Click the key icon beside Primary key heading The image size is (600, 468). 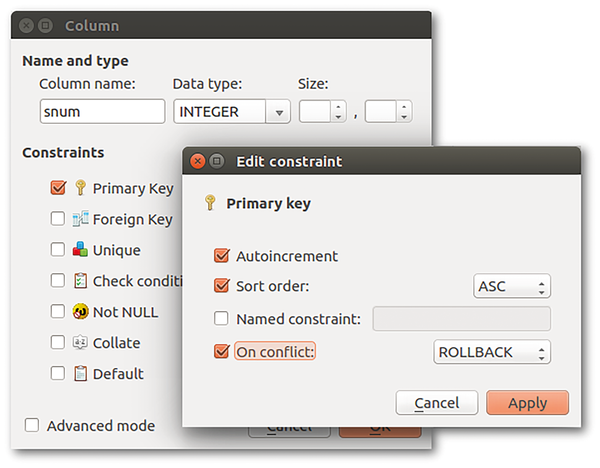point(210,203)
